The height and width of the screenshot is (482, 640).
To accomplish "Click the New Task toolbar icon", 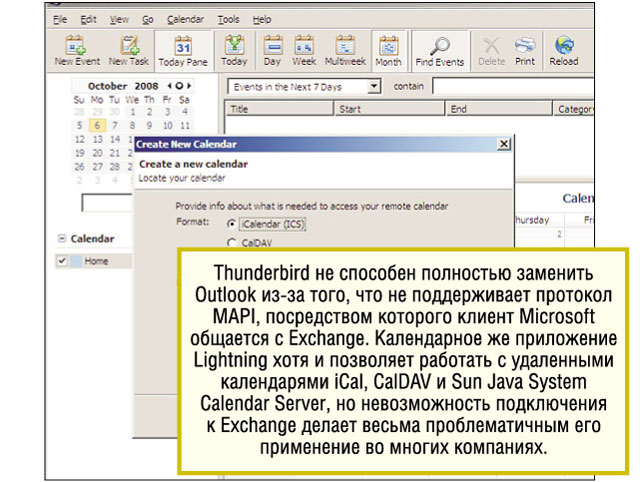I will tap(129, 51).
